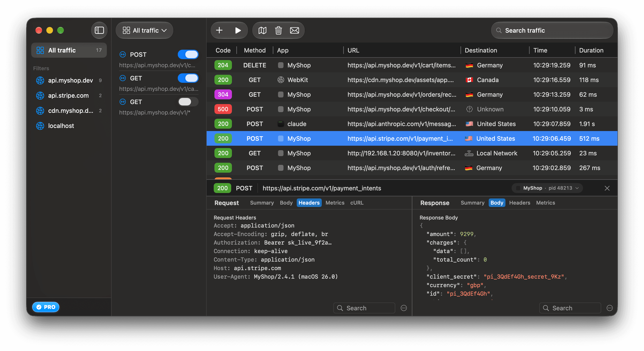Select the api.myshop.dev filter

point(69,80)
